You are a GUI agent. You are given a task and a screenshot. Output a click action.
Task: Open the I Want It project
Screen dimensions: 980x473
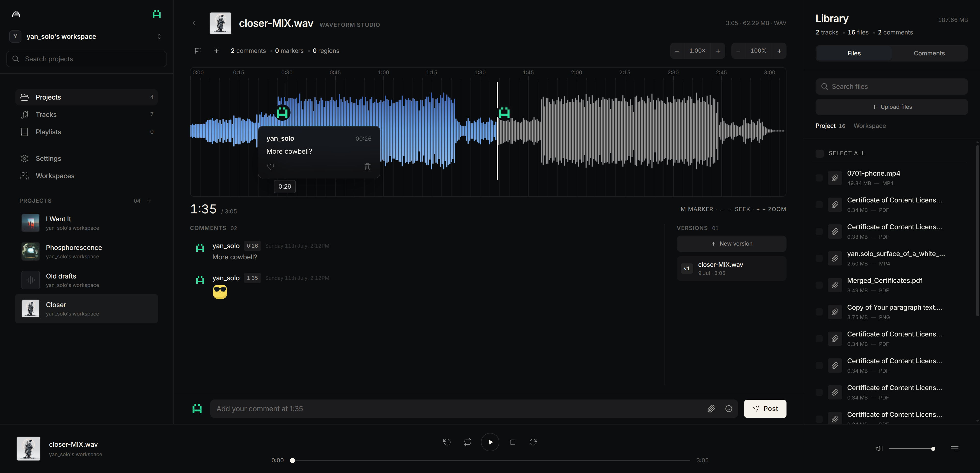tap(86, 223)
